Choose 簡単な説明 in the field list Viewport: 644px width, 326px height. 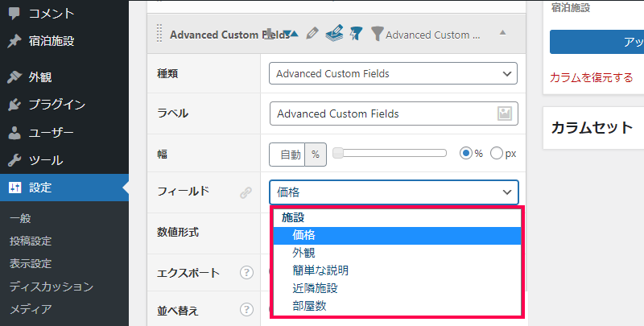coord(397,270)
